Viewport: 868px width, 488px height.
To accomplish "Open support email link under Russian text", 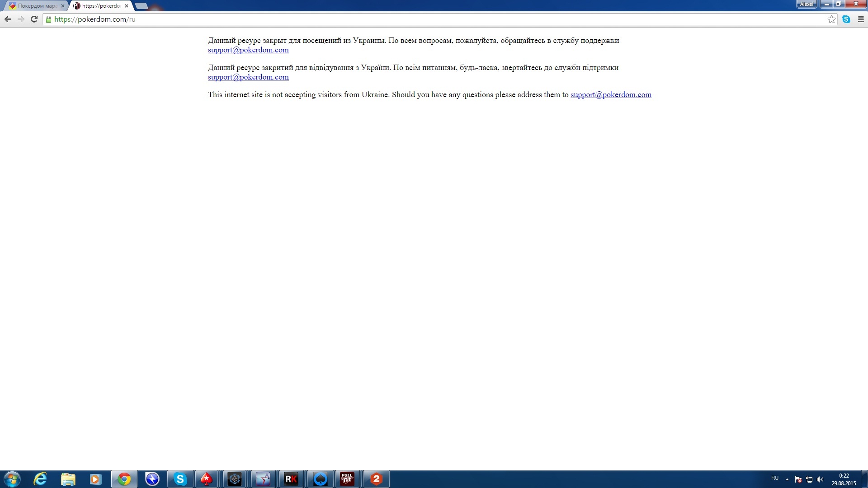I will 248,50.
